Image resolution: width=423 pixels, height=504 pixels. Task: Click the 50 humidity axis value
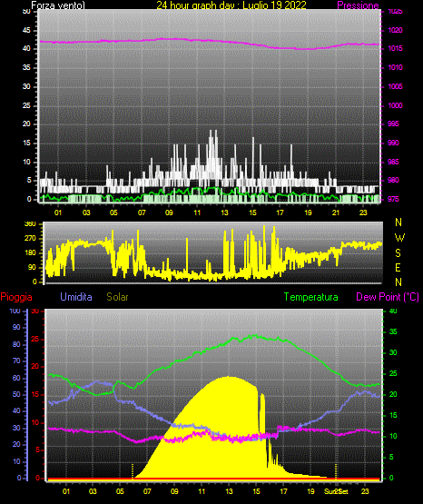pos(16,394)
